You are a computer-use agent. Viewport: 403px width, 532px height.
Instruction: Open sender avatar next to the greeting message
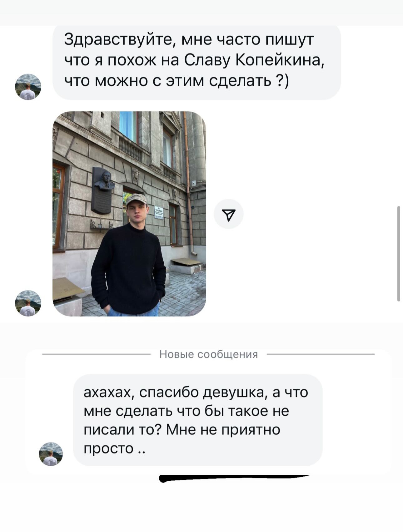pos(28,87)
